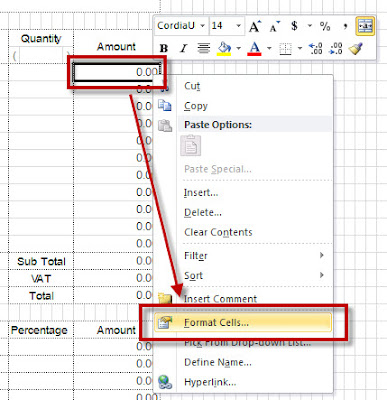Click the Hyperlink globe icon
Viewport: 387px width, 400px height.
tap(165, 382)
